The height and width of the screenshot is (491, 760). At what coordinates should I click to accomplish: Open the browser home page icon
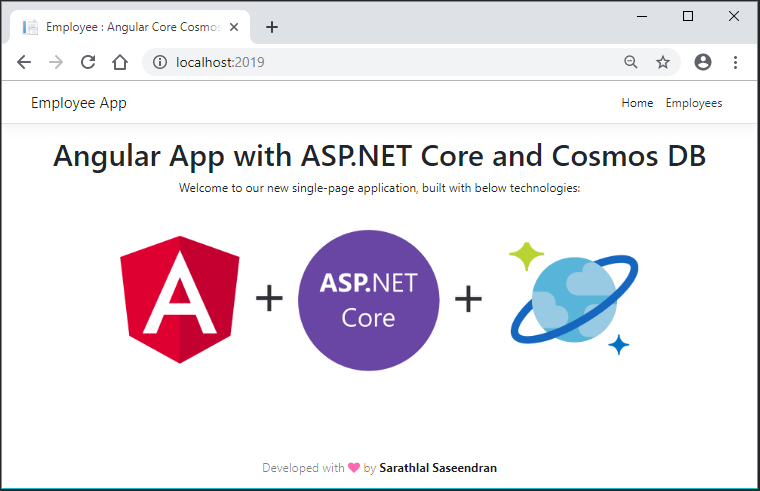(120, 62)
